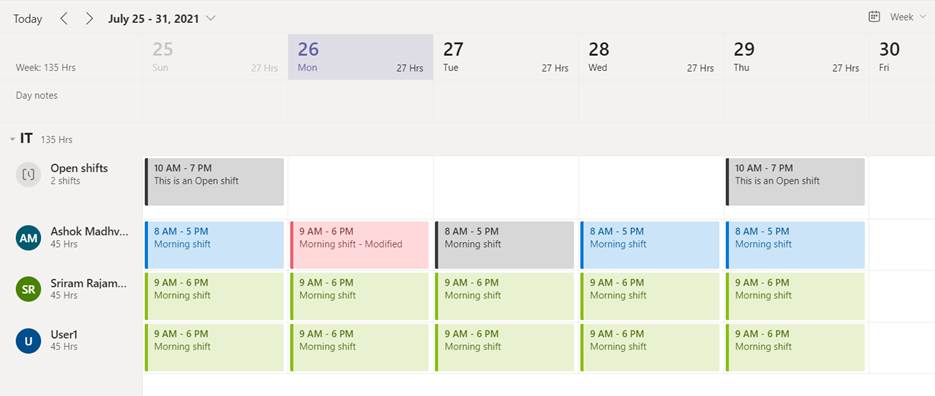This screenshot has width=935, height=396.
Task: Click the empty Open shifts cell on Tuesday
Action: coord(506,187)
